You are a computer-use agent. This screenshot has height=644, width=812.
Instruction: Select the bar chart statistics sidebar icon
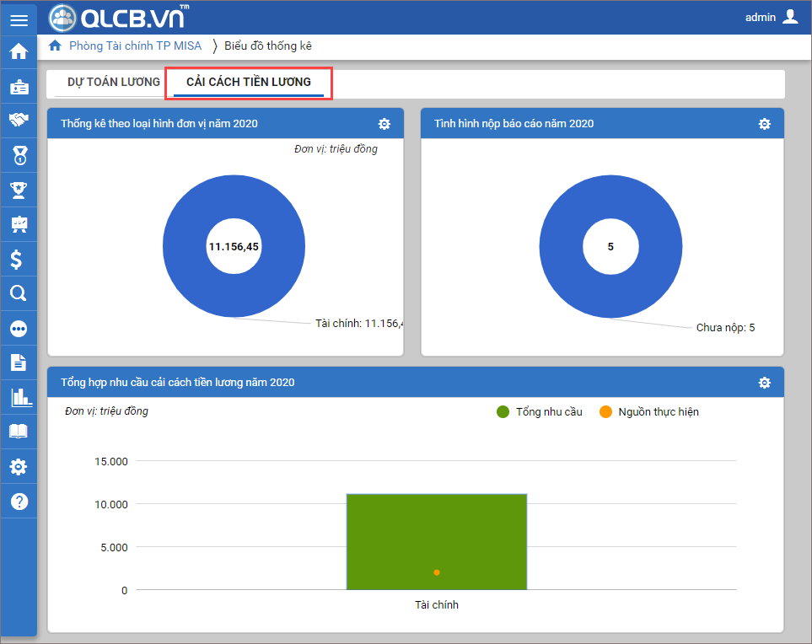(x=19, y=397)
